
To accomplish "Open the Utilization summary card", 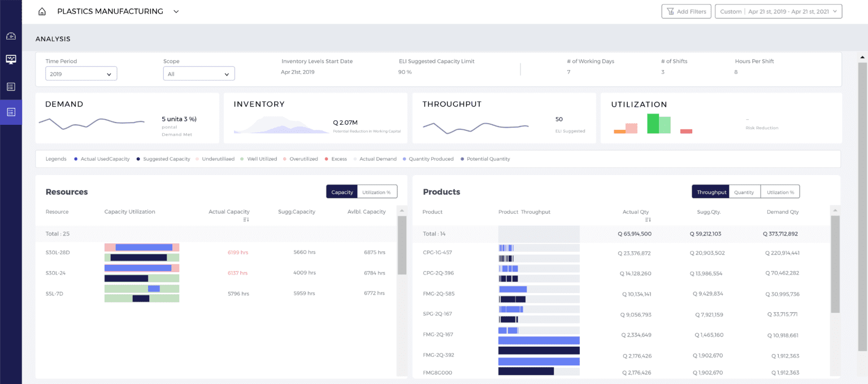I will 721,118.
